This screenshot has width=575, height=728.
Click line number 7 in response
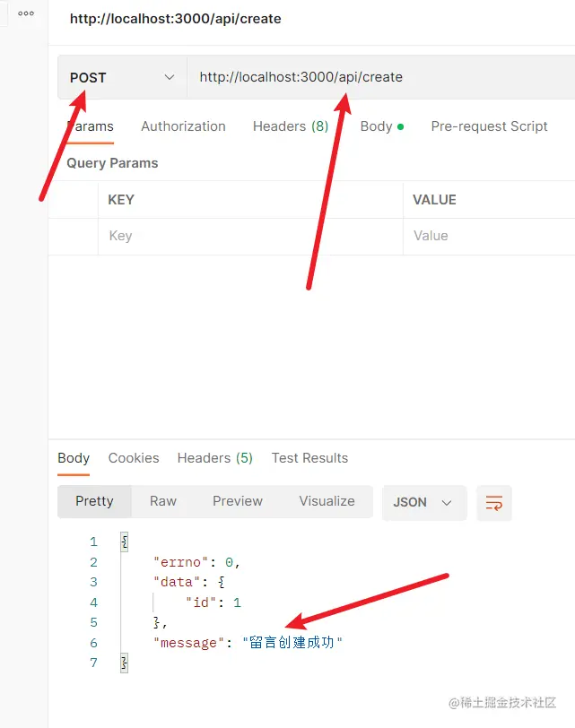click(x=94, y=663)
